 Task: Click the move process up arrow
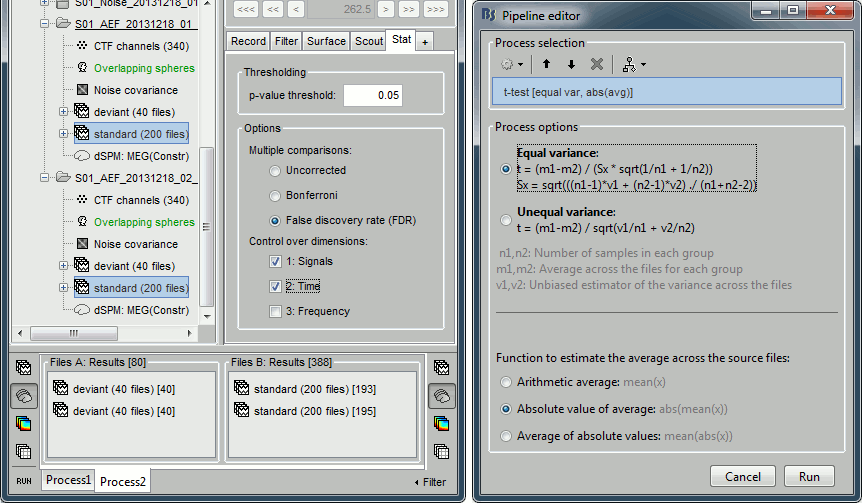coord(547,64)
